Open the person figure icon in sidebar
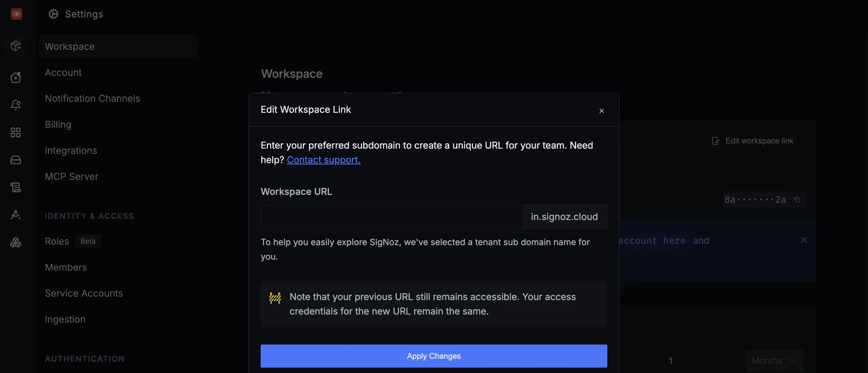 16,215
